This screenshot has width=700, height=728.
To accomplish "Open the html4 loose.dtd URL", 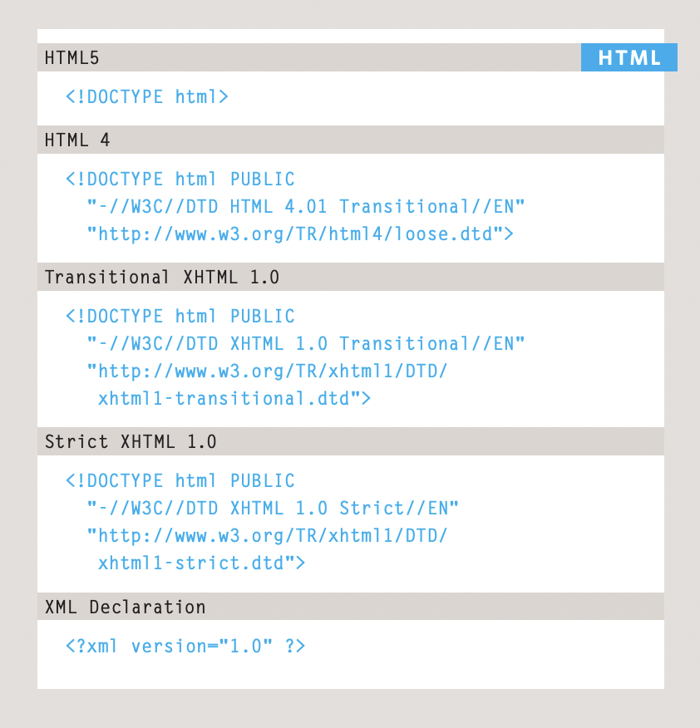I will pos(300,234).
